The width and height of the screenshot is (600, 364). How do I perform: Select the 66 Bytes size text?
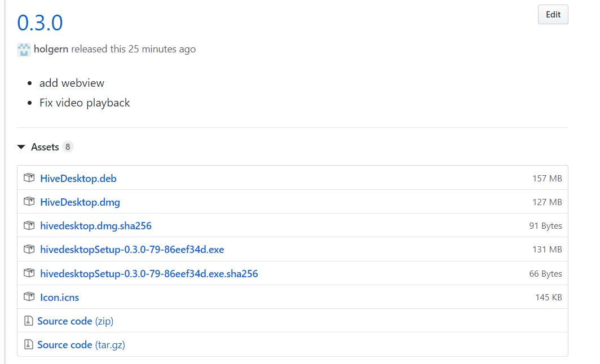click(546, 274)
